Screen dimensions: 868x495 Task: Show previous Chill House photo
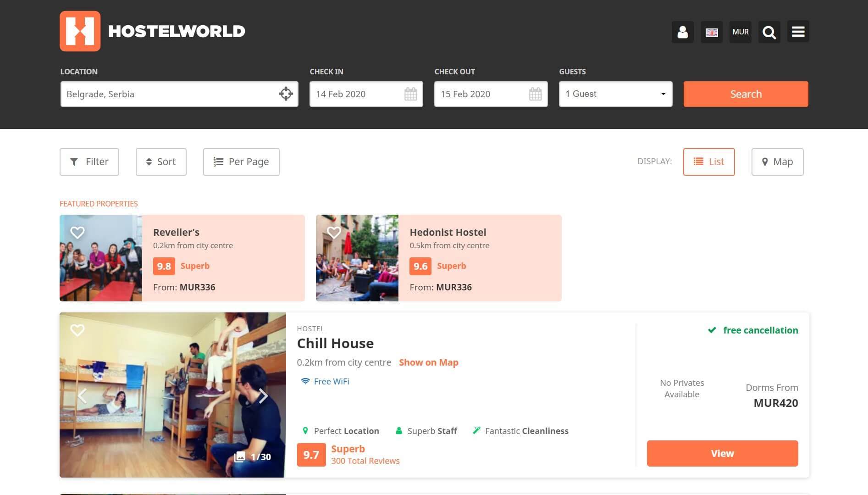83,395
